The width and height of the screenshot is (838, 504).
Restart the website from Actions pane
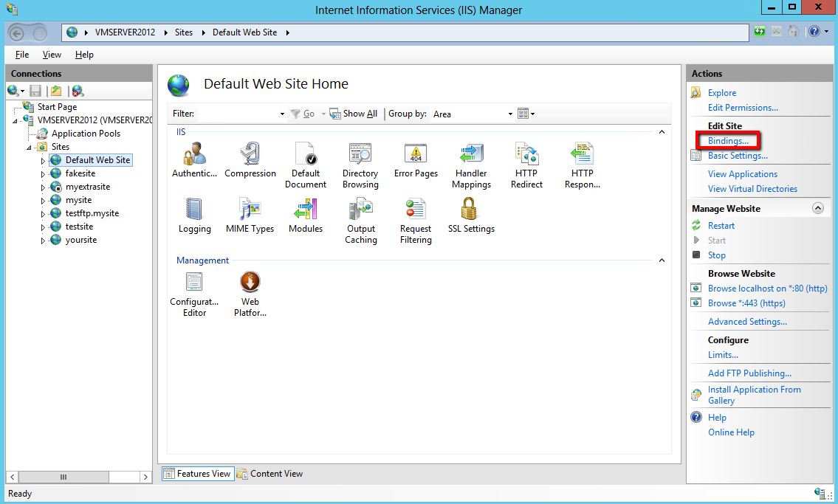[x=721, y=226]
